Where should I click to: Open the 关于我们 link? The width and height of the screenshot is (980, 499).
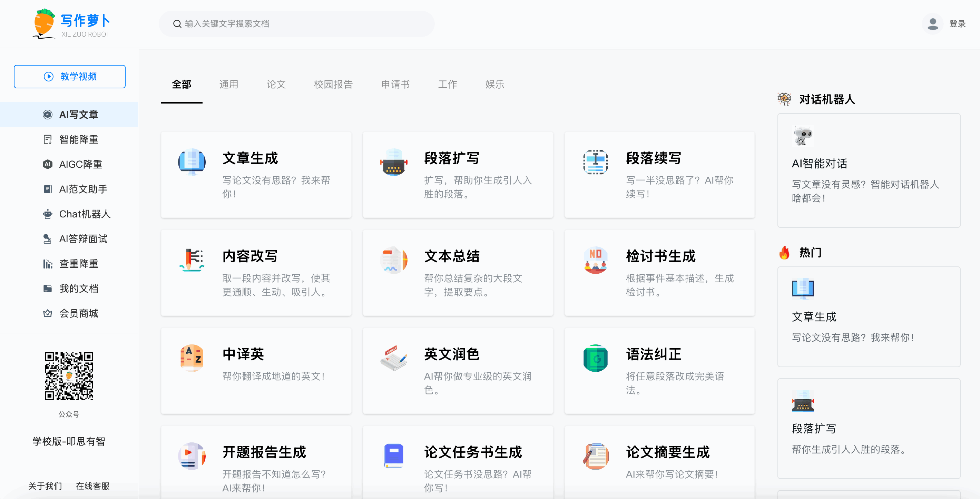[x=45, y=486]
